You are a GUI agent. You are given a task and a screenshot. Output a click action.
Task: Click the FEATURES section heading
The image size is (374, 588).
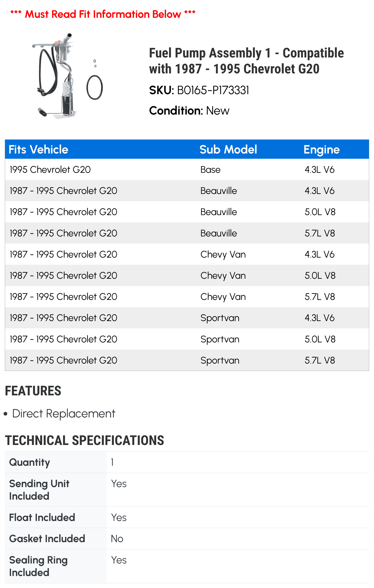pyautogui.click(x=33, y=391)
